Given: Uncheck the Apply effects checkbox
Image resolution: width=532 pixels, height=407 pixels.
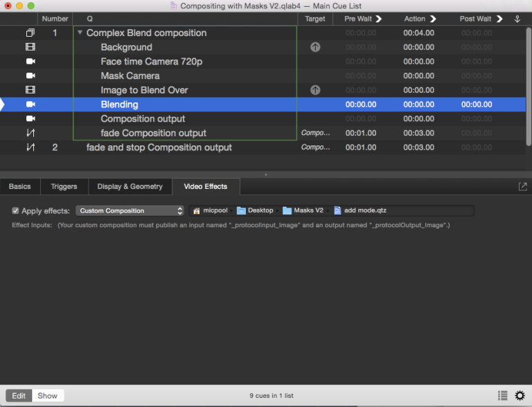Looking at the screenshot, I should [16, 210].
